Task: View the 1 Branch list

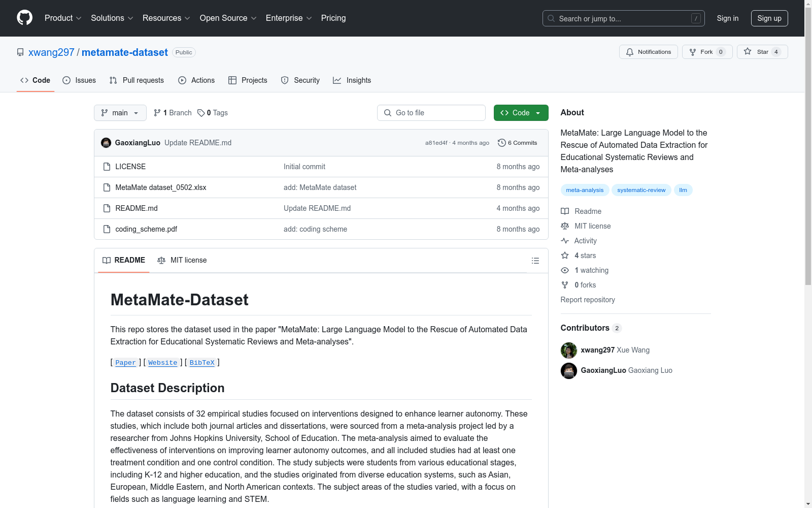Action: [173, 113]
